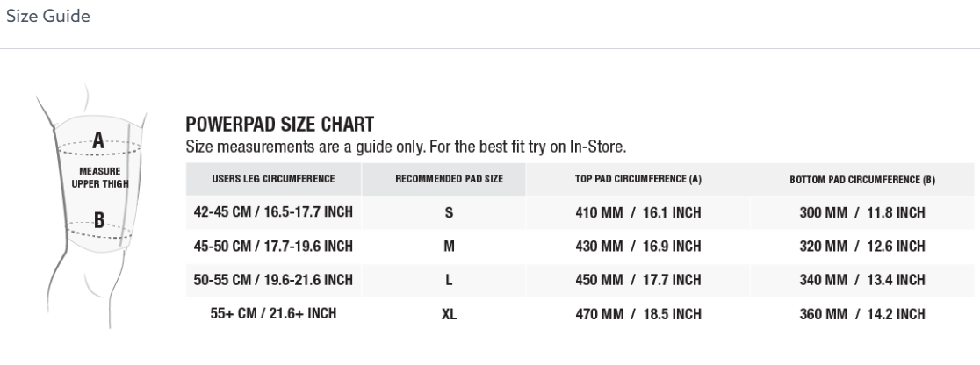Click the letter A on the thigh diagram

tap(98, 140)
